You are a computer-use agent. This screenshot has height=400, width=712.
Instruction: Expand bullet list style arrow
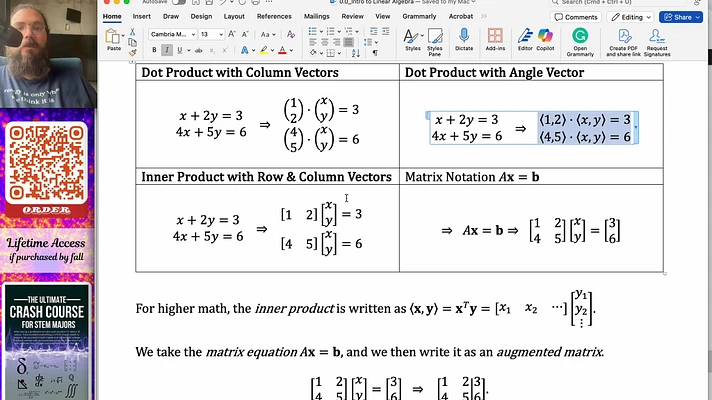coord(321,31)
